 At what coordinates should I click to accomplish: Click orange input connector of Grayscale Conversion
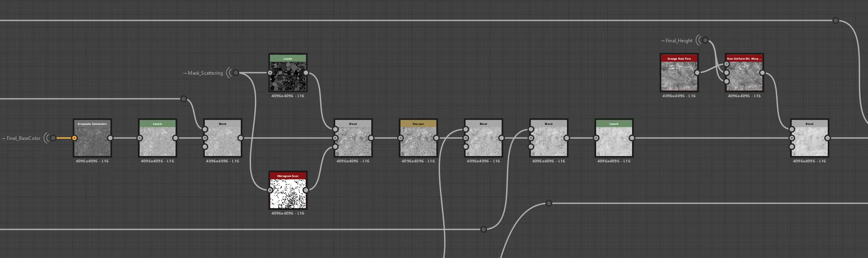[x=74, y=138]
